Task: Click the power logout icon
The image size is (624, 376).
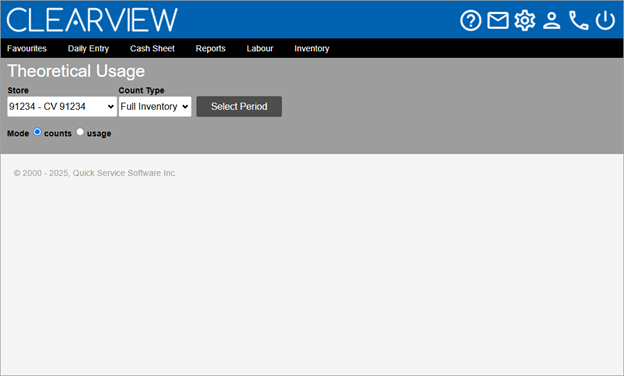Action: point(605,20)
